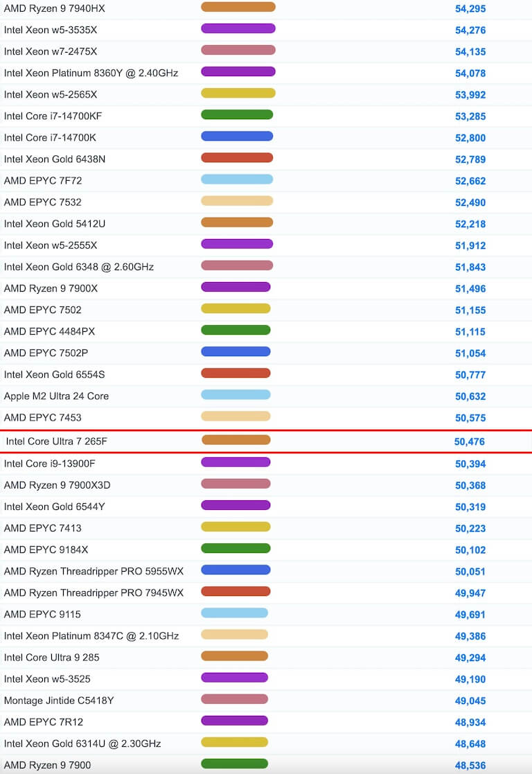Select AMD EPYC 7453 name

pyautogui.click(x=43, y=418)
